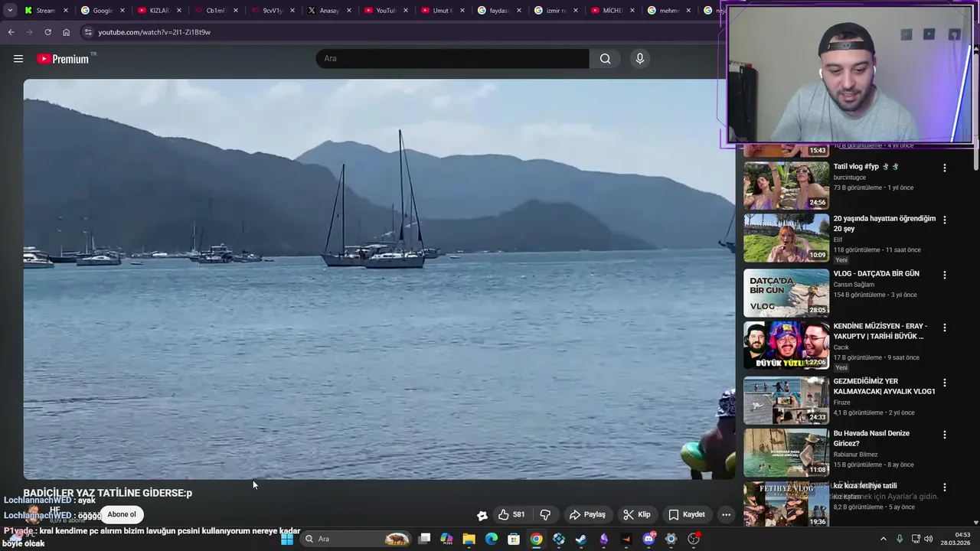Open '20 yaşında hayattan öğrendiğim 20 şey' title
This screenshot has height=551, width=980.
click(x=884, y=223)
